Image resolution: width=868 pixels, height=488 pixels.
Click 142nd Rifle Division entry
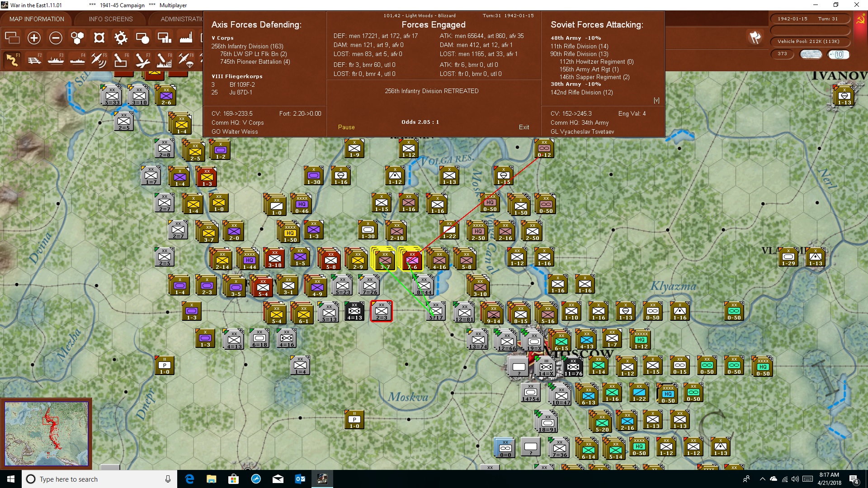pyautogui.click(x=582, y=92)
